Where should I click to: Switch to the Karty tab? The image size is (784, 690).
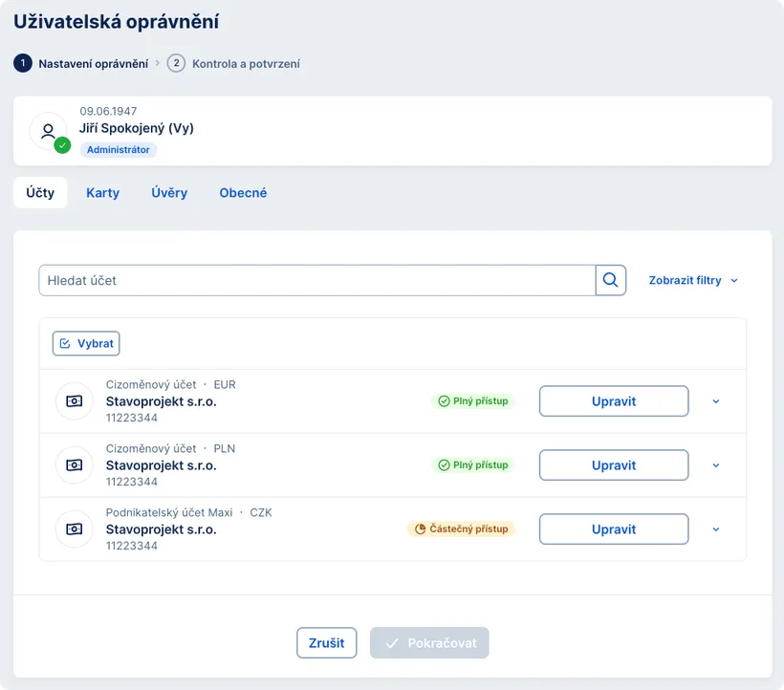click(x=102, y=193)
